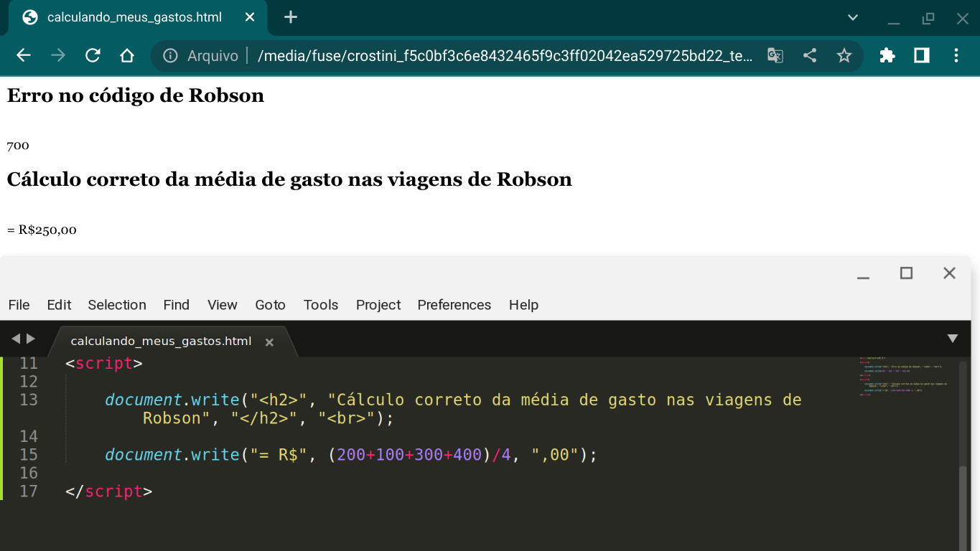Open the Project menu
The image size is (980, 551).
coord(378,305)
